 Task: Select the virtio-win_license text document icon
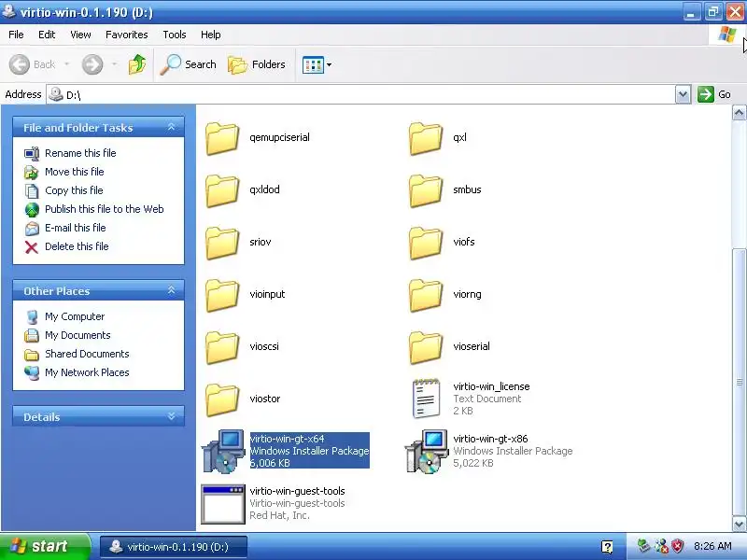[426, 399]
